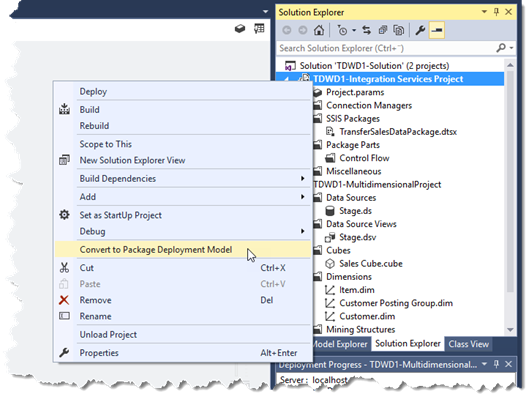Viewport: 529px width, 405px height.
Task: Click TransferSalesDataPackage.dtsx package icon
Action: tap(330, 132)
